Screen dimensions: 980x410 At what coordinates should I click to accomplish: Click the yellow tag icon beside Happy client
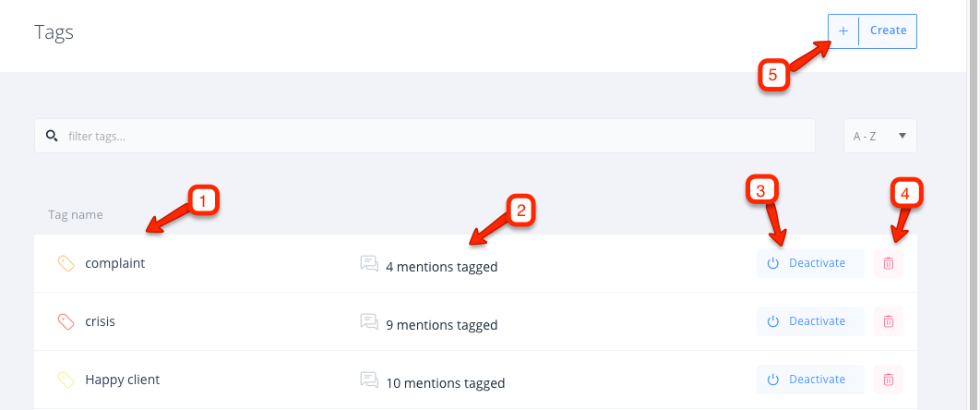[66, 380]
